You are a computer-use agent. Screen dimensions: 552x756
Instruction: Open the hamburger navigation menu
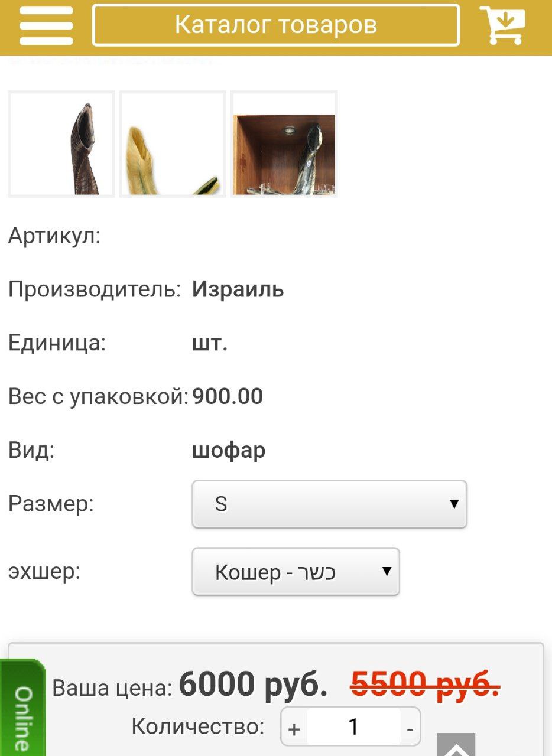point(46,25)
